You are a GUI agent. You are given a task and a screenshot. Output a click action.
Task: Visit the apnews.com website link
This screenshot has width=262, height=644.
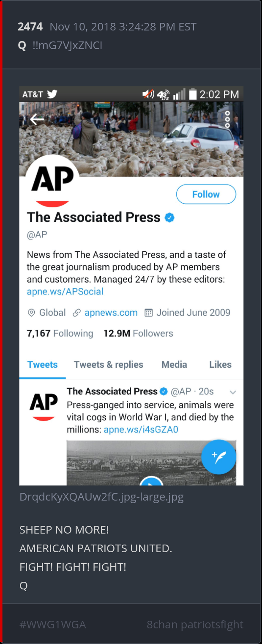pyautogui.click(x=111, y=313)
